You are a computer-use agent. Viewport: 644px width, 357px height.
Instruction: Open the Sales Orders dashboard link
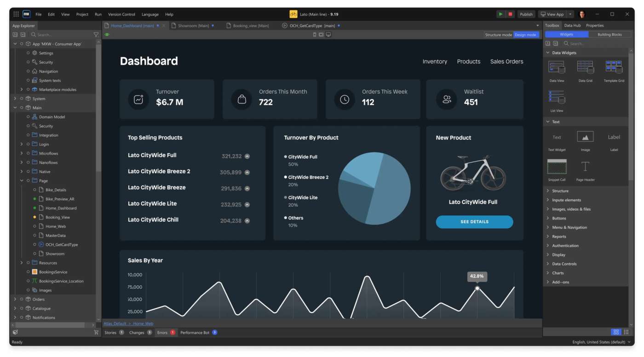coord(506,62)
